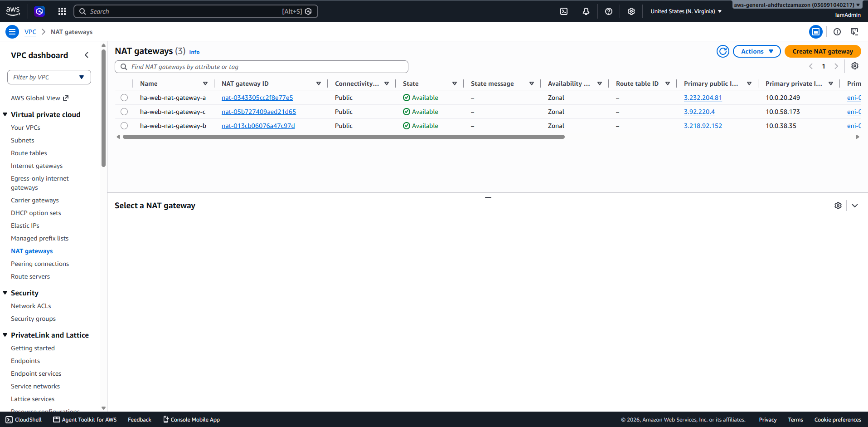The width and height of the screenshot is (868, 427).
Task: Open the Actions dropdown menu
Action: pos(756,51)
